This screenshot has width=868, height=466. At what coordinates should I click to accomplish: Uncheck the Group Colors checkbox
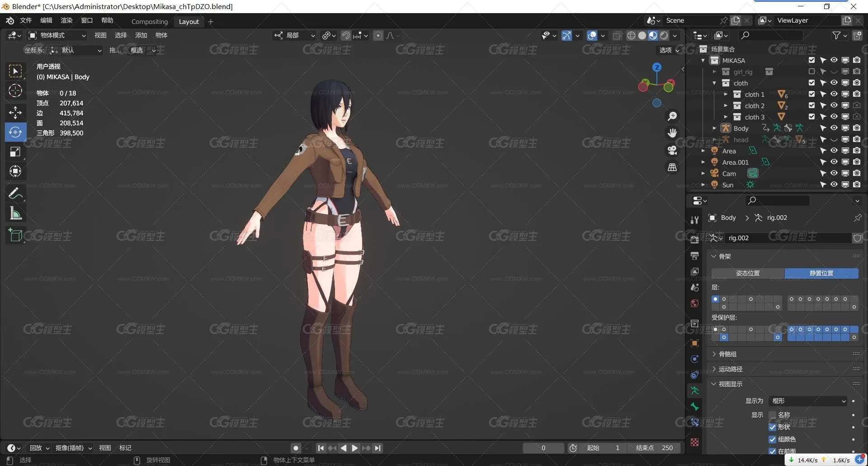pos(772,439)
